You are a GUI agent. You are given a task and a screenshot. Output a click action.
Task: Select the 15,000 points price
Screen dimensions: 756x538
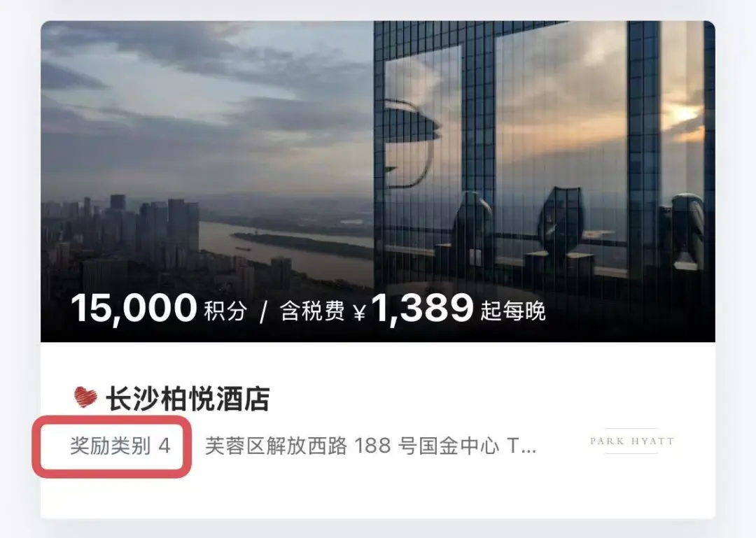pyautogui.click(x=134, y=308)
